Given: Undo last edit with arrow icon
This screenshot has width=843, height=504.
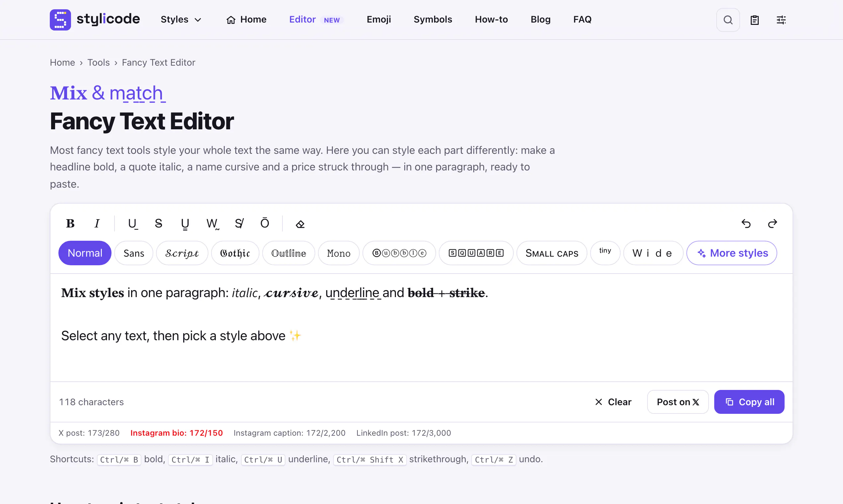Looking at the screenshot, I should (746, 223).
